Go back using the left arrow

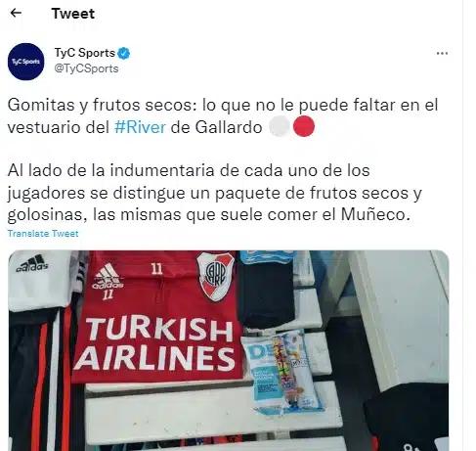(x=16, y=13)
